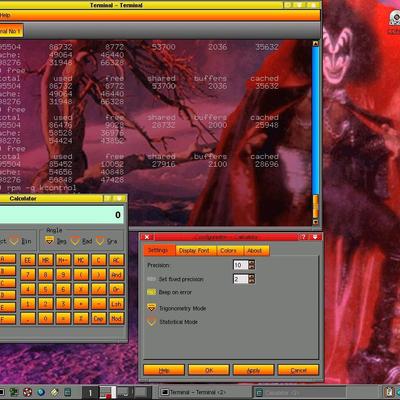Viewport: 400px width, 400px height.
Task: Click the teal notebook icon in the panel
Action: pos(67,392)
